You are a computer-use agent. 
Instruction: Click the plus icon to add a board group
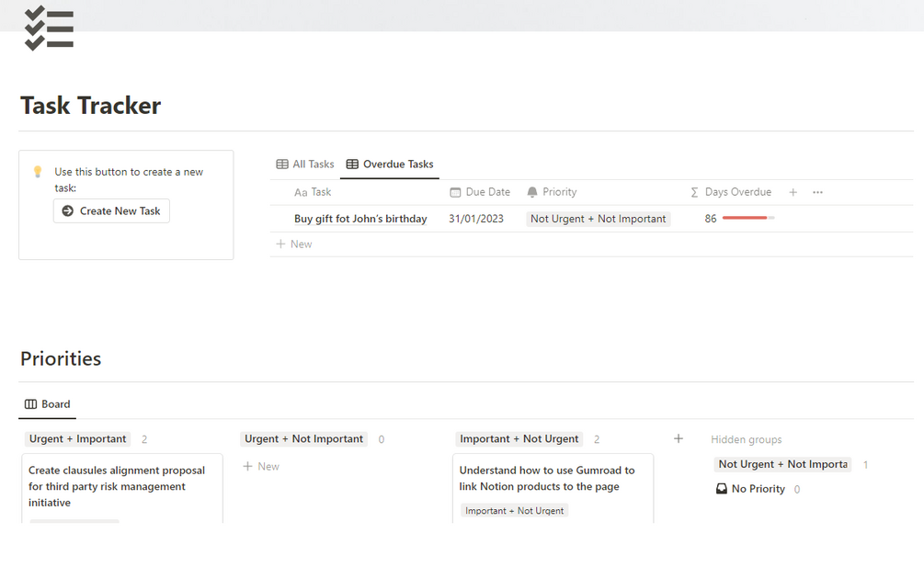[679, 439]
